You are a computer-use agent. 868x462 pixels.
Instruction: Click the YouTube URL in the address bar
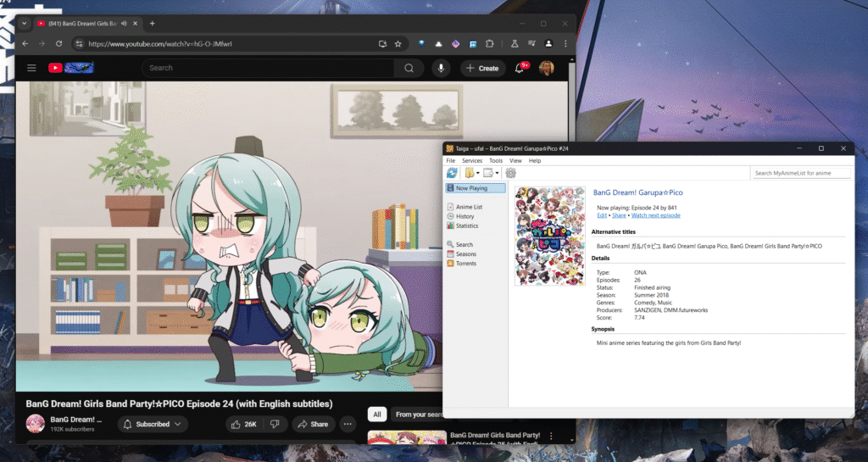coord(160,44)
